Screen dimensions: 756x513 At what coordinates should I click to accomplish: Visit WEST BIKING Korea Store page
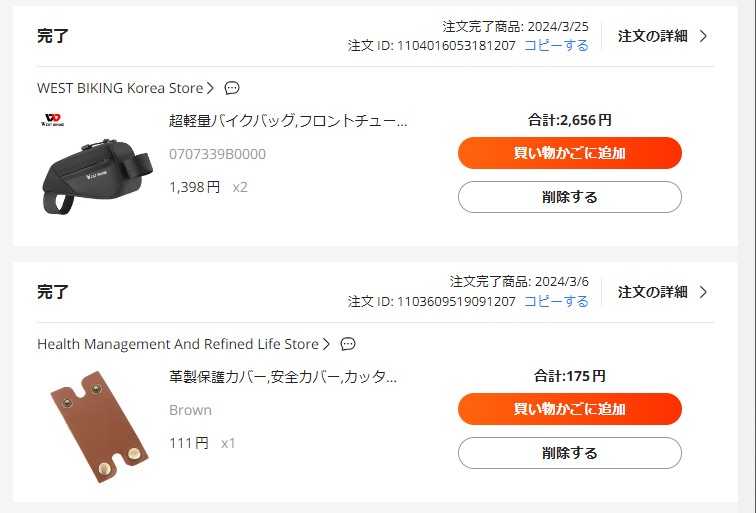(120, 88)
